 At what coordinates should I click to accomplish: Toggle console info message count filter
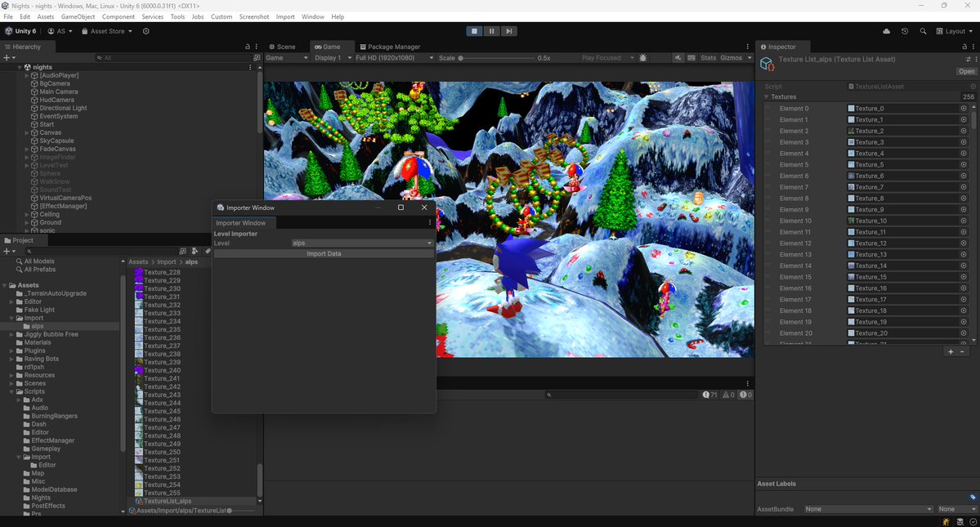(709, 395)
